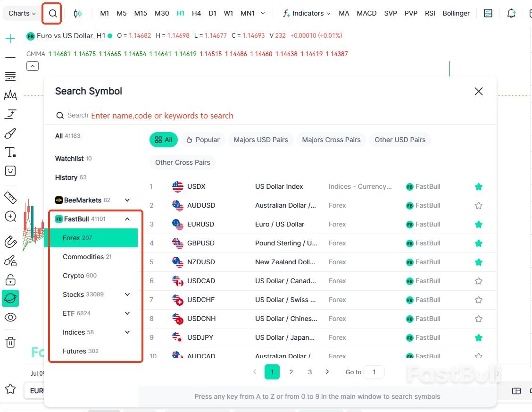This screenshot has width=532, height=412.
Task: Select the horizontal line drawing tool
Action: 10,58
